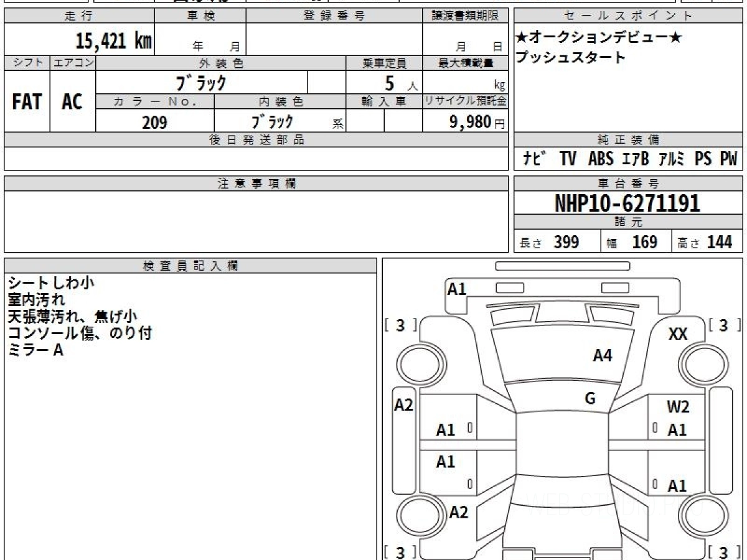The width and height of the screenshot is (747, 560).
Task: Select the 5 人 seating capacity value
Action: point(401,83)
